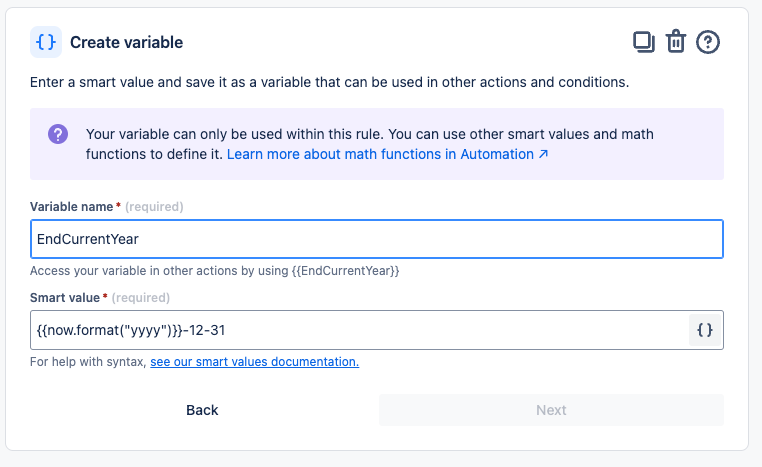762x467 pixels.
Task: Go back with the Back button
Action: point(202,410)
